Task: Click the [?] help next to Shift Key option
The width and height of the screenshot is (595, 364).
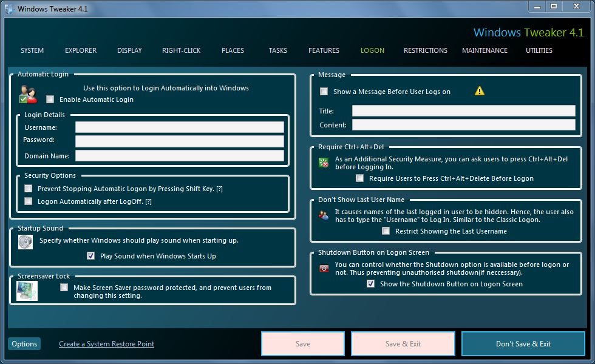Action: [219, 189]
